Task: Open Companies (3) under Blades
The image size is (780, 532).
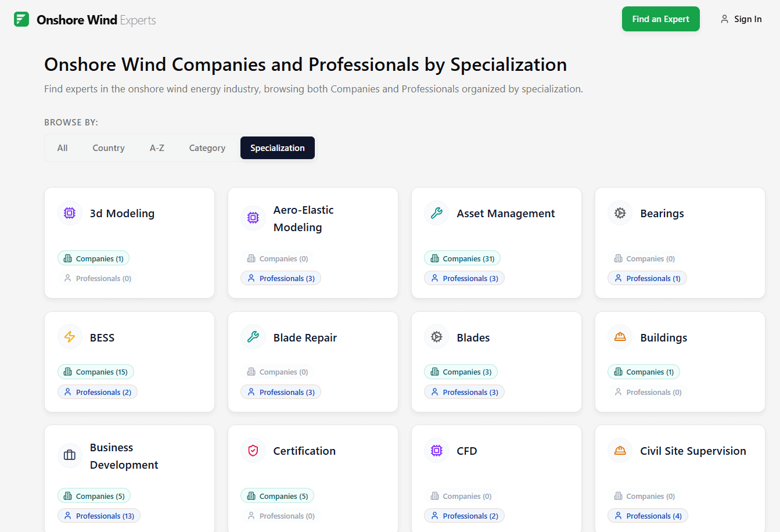Action: 461,372
